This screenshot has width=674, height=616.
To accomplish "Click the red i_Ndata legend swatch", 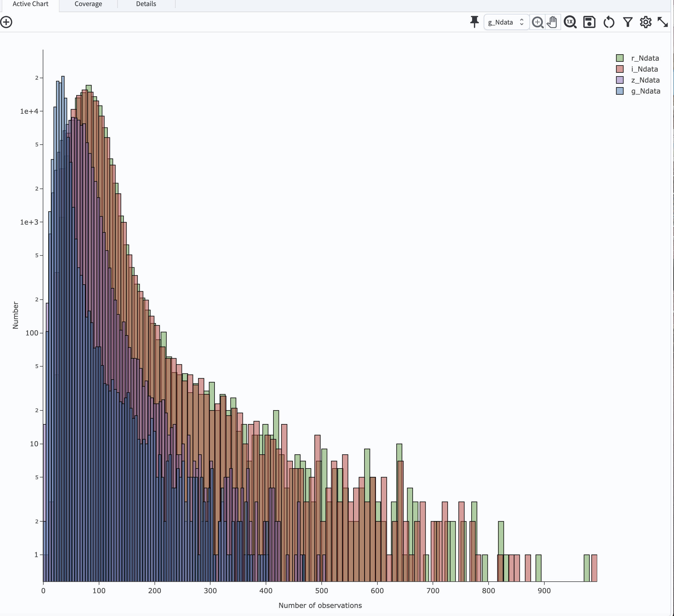I will click(620, 69).
